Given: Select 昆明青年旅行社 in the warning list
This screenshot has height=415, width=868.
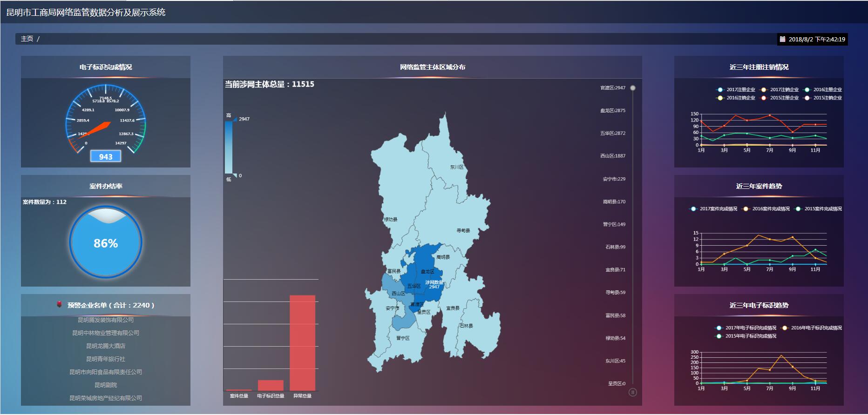Looking at the screenshot, I should 106,359.
